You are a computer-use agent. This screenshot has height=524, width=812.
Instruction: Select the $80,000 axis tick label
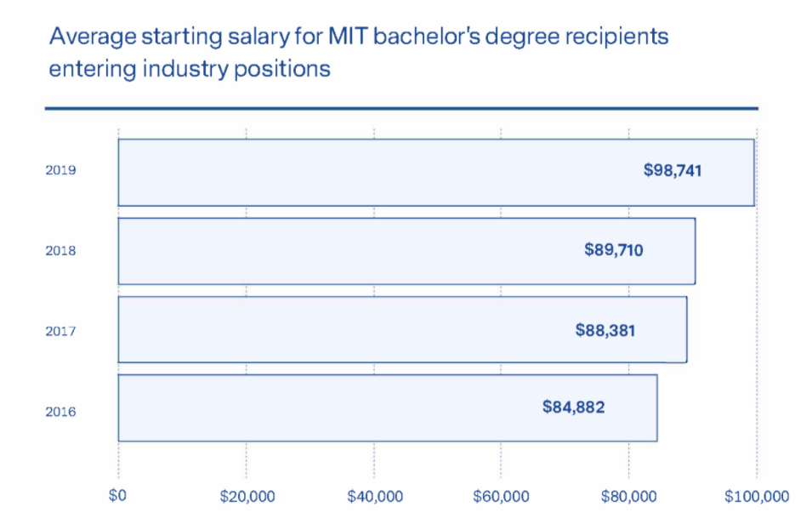click(x=628, y=496)
